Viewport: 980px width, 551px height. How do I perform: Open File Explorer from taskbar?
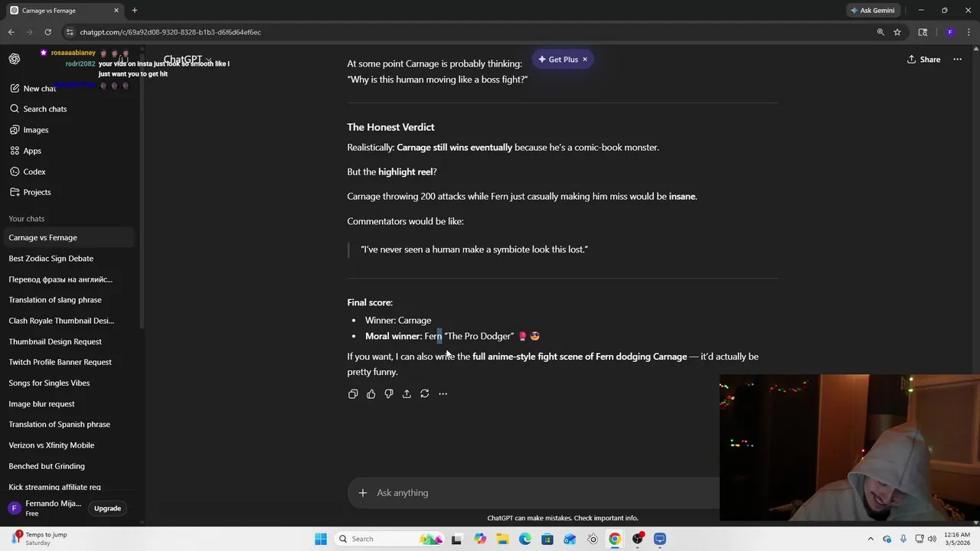[x=502, y=539]
